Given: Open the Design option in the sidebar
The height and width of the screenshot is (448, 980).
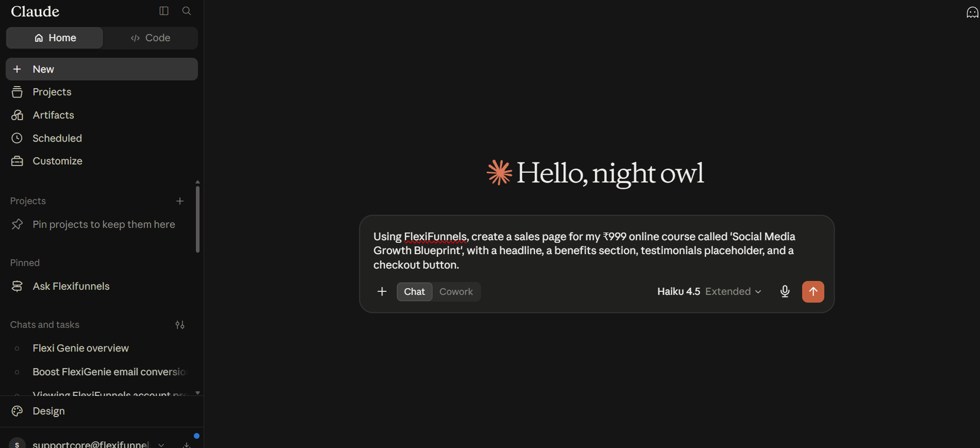Looking at the screenshot, I should point(102,411).
